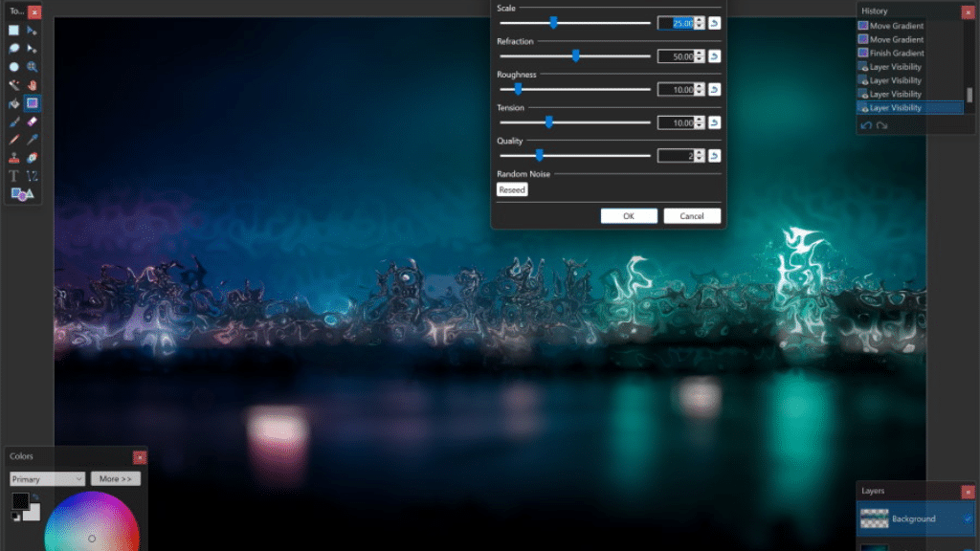
Task: Reset colors to black and white
Action: click(15, 517)
